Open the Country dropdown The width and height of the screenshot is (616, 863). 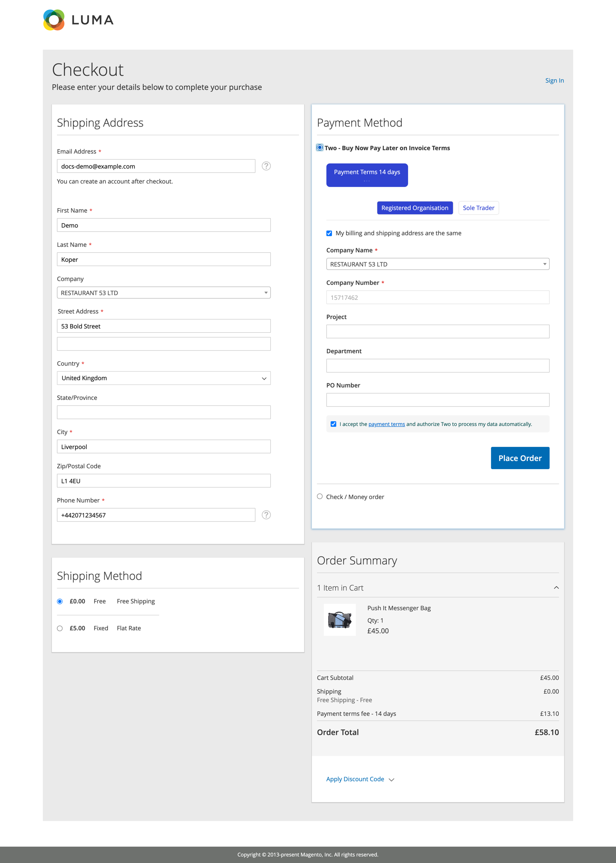pyautogui.click(x=164, y=378)
